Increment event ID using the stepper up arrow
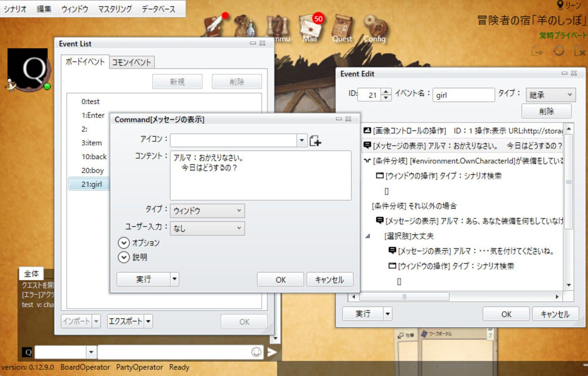Viewport: 588px width, 376px height. pyautogui.click(x=386, y=92)
